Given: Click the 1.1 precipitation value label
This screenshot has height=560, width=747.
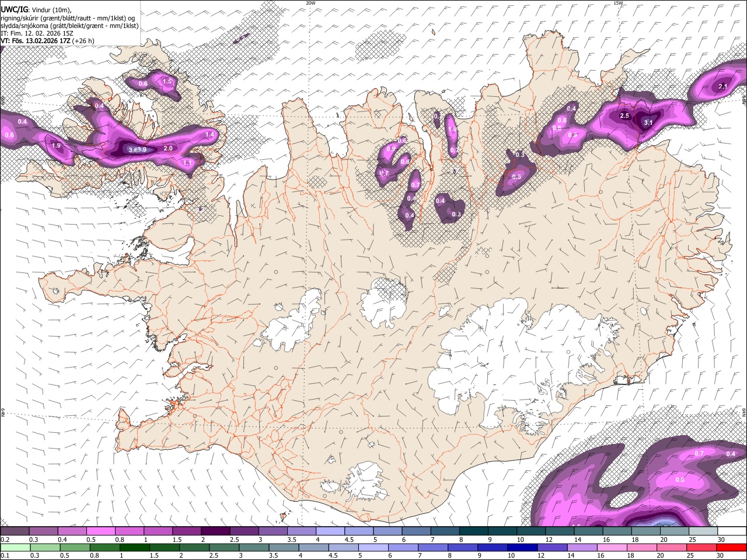Looking at the screenshot, I should 188,163.
